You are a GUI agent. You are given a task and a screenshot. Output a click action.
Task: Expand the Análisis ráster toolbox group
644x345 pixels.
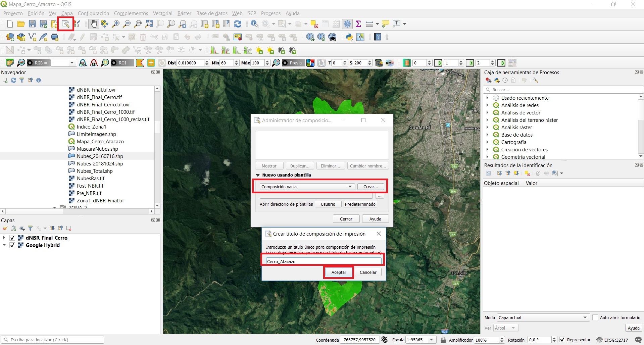tap(487, 128)
